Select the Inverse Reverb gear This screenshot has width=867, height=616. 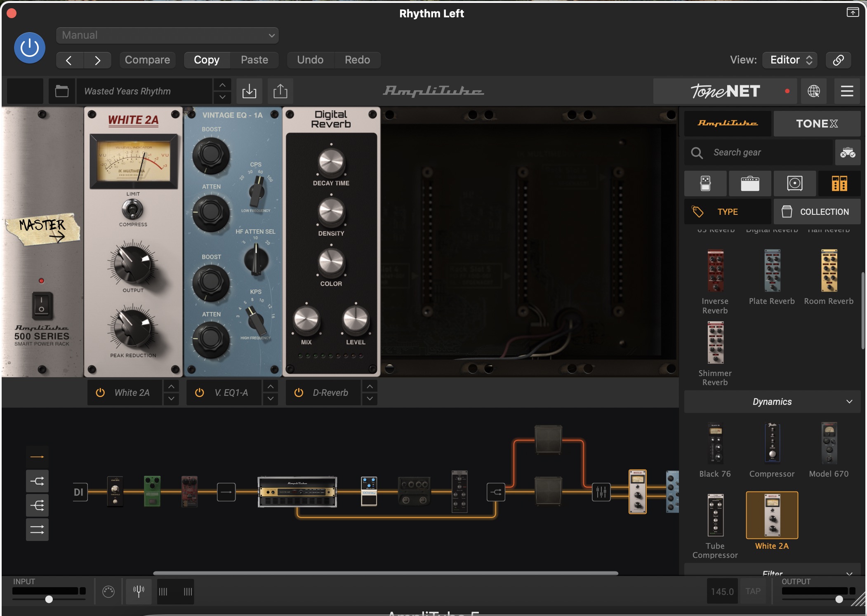715,282
